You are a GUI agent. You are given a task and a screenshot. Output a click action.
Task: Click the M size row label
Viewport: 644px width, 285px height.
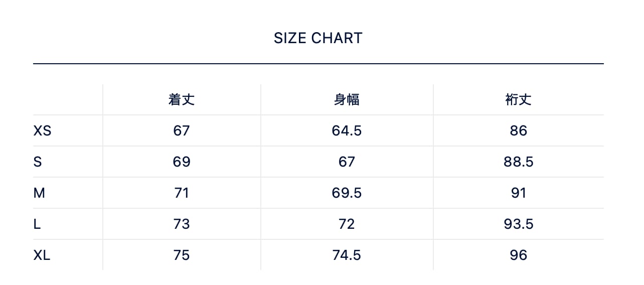pos(39,193)
